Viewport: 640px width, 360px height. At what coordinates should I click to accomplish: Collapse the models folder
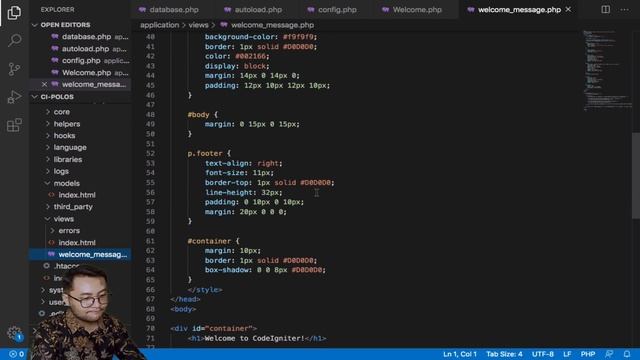pos(66,183)
